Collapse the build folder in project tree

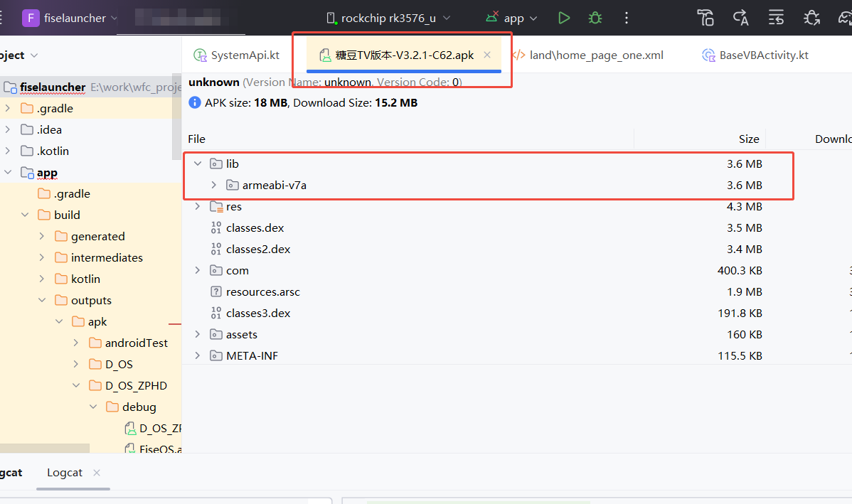tap(25, 215)
